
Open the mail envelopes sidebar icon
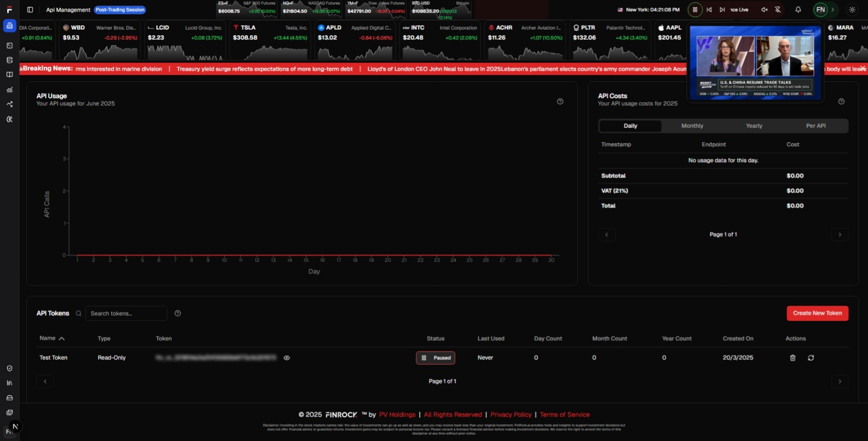coord(9,412)
